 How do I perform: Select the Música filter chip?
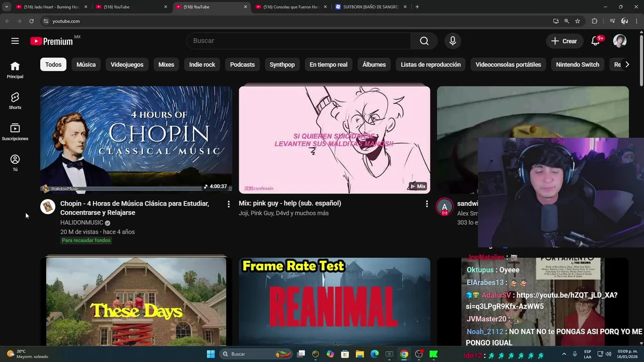coord(86,64)
